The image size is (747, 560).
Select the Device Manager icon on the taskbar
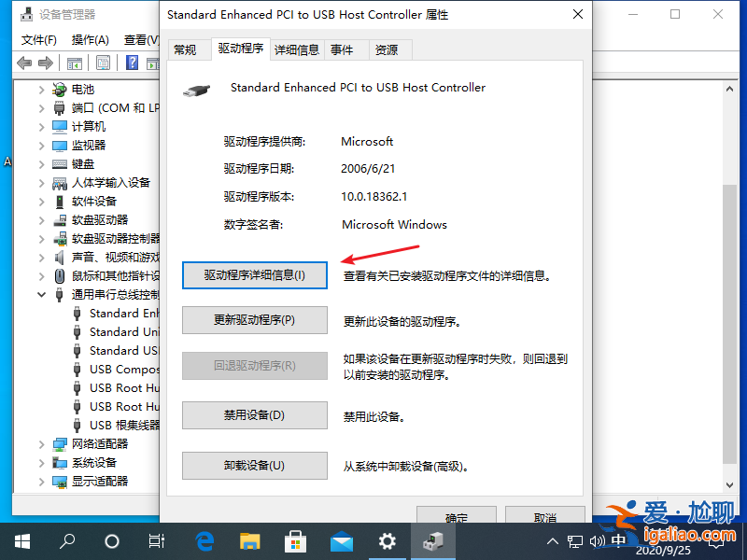[x=433, y=539]
